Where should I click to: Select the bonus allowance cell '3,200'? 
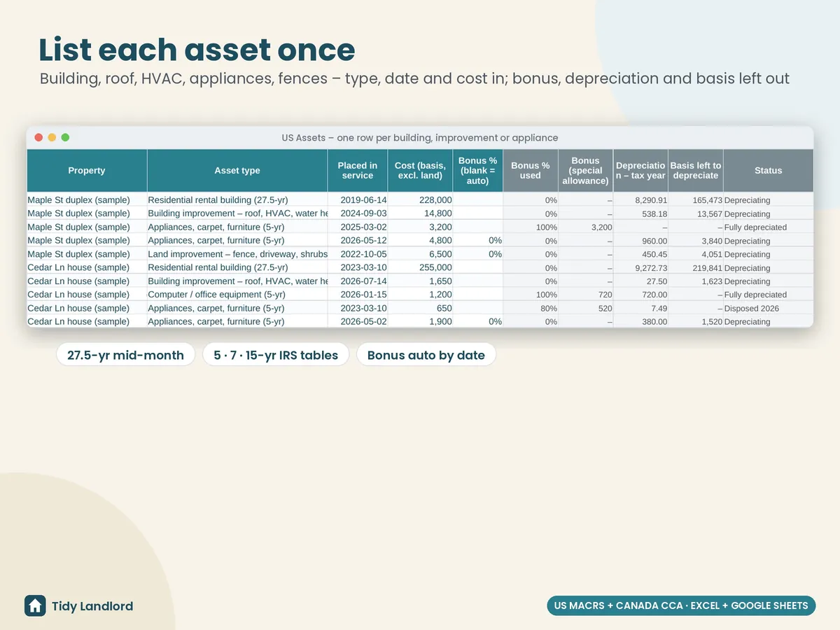coord(585,227)
